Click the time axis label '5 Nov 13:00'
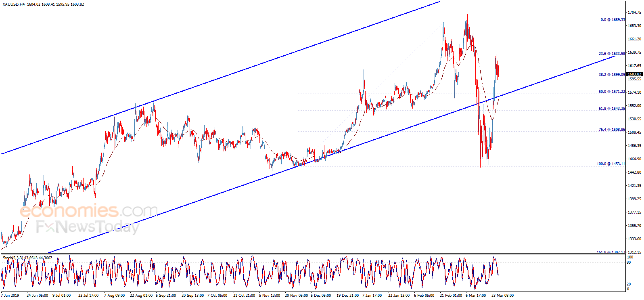The image size is (644, 300). pyautogui.click(x=270, y=296)
